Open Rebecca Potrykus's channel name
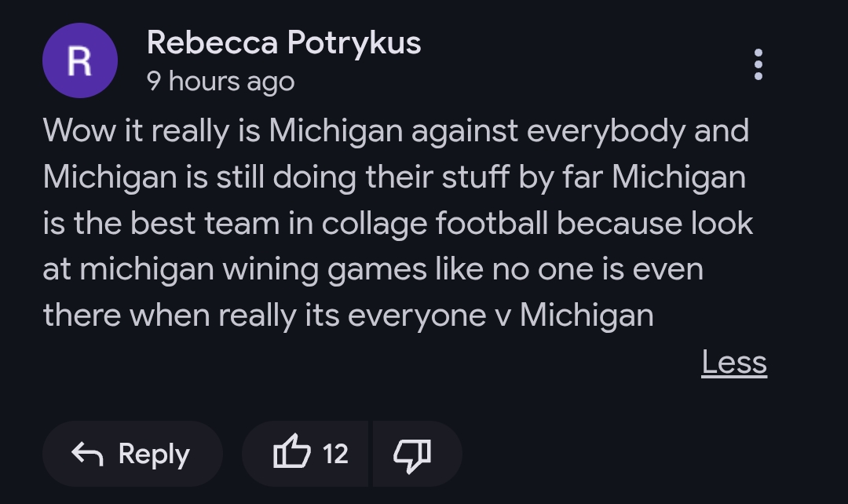The height and width of the screenshot is (504, 848). pos(283,42)
